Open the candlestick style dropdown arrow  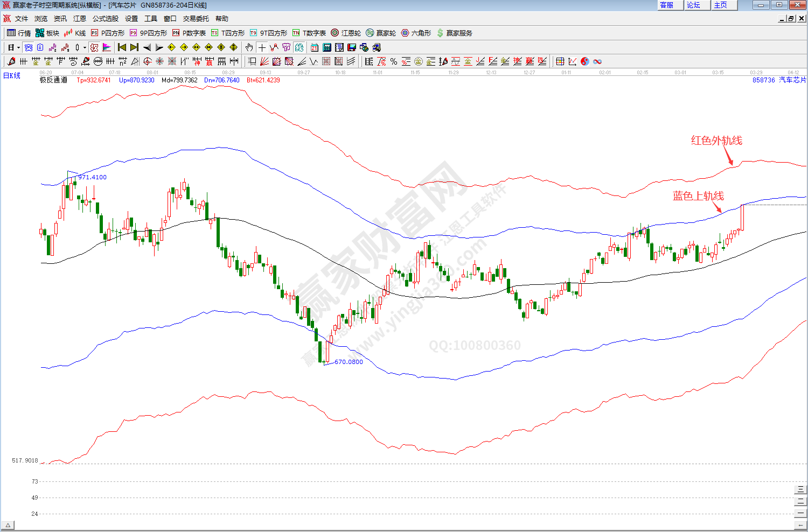pos(85,47)
